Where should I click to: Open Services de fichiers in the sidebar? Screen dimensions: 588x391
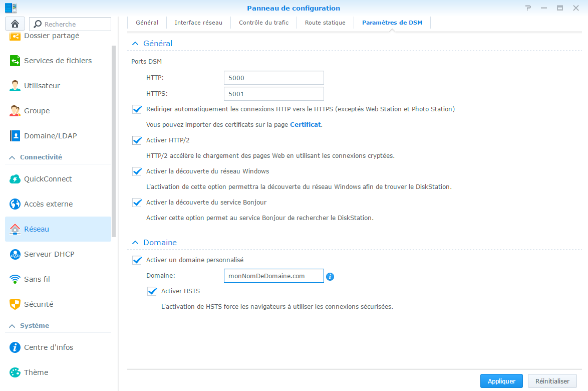pos(58,61)
